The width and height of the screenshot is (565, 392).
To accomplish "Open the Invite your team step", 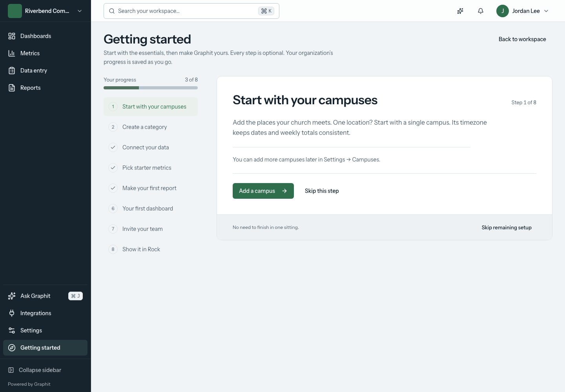I will coord(151,229).
